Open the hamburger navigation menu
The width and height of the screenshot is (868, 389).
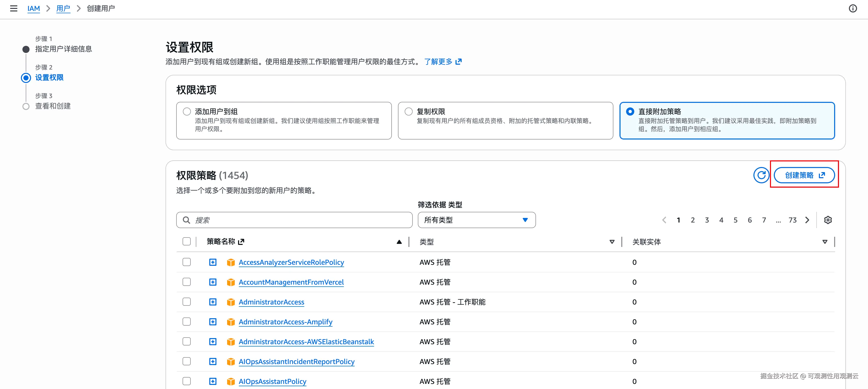click(13, 8)
